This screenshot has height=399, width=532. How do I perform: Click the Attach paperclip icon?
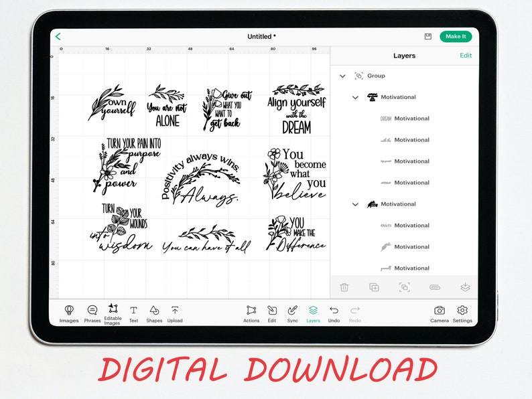click(435, 287)
